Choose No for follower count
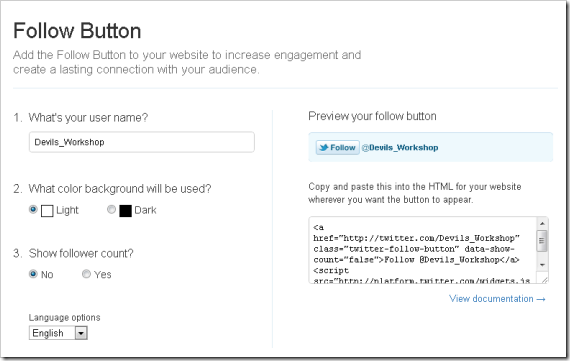This screenshot has width=570, height=361. (x=33, y=274)
